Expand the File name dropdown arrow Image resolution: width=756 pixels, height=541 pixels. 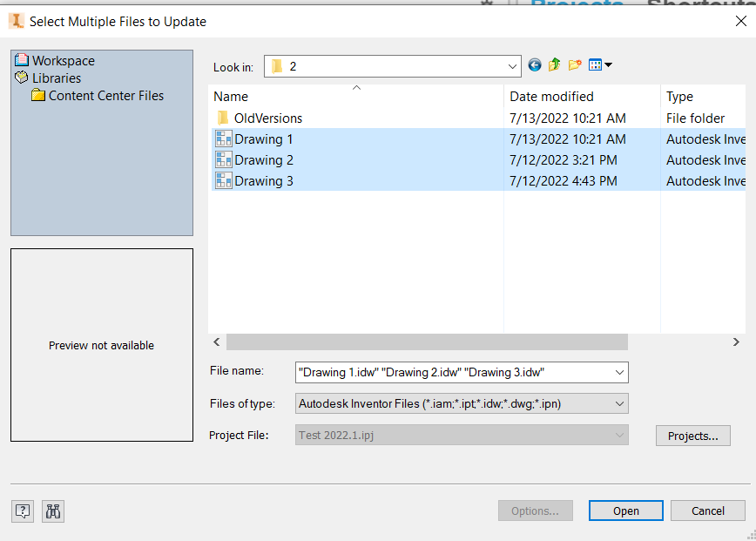pyautogui.click(x=620, y=372)
